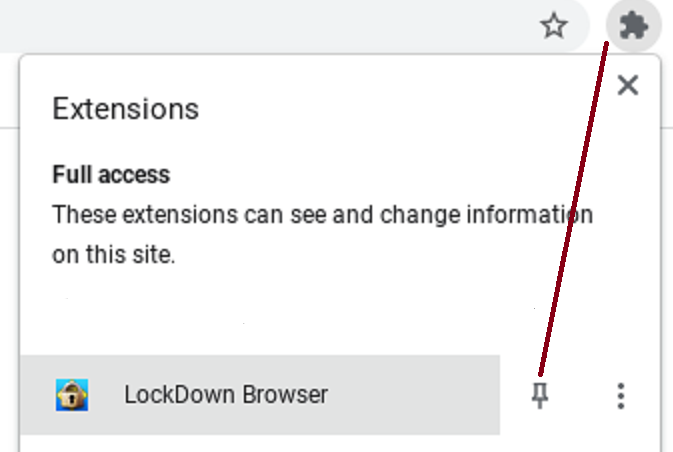Click the word 'information' in the description
The width and height of the screenshot is (673, 452).
pos(530,215)
